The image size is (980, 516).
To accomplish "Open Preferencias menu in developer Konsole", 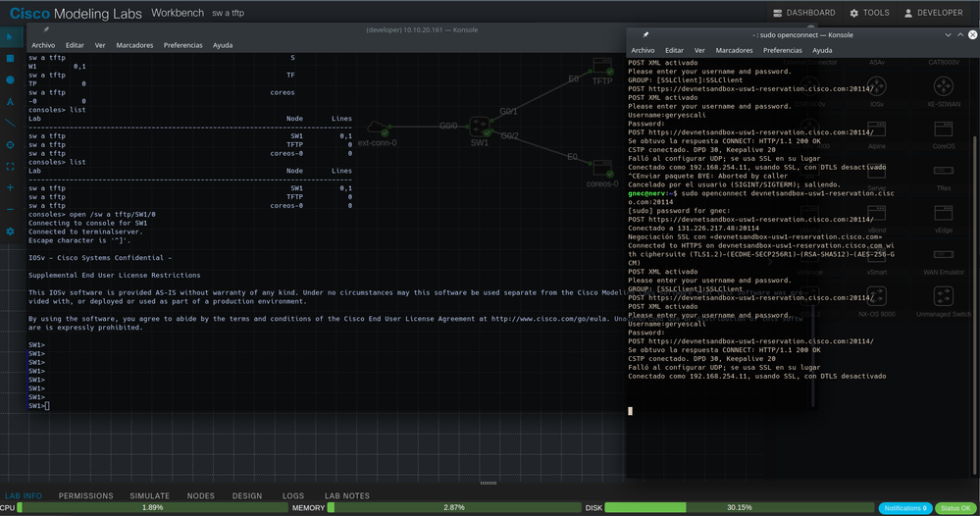I will [183, 45].
